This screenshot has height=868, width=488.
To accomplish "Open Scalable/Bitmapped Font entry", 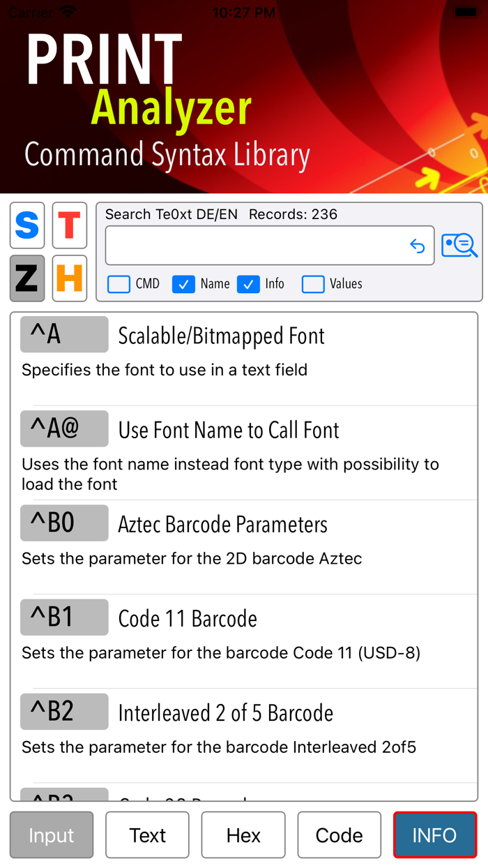I will click(x=222, y=336).
